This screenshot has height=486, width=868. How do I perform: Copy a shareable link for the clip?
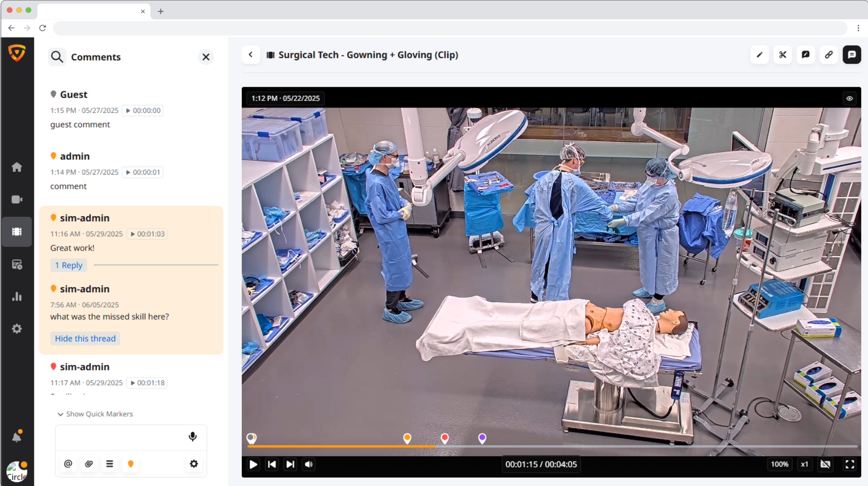[829, 54]
